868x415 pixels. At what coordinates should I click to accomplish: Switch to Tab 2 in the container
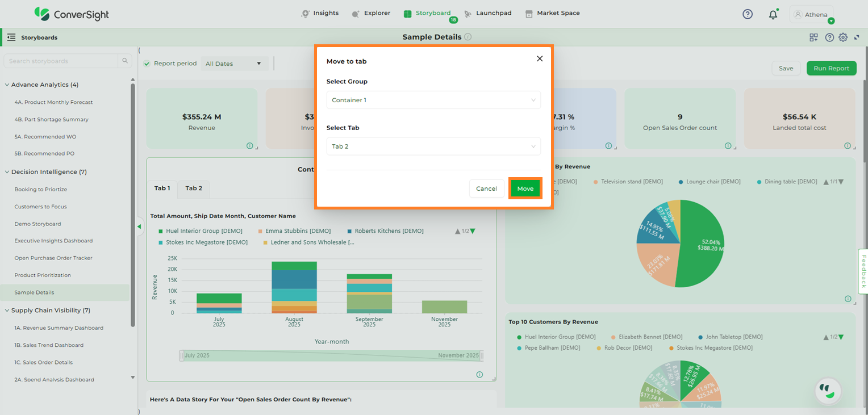tap(194, 188)
